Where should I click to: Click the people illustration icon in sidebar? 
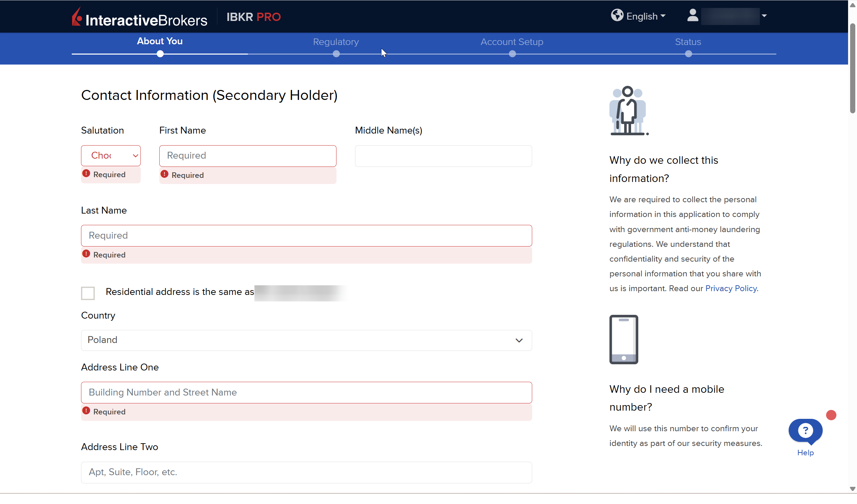(628, 111)
